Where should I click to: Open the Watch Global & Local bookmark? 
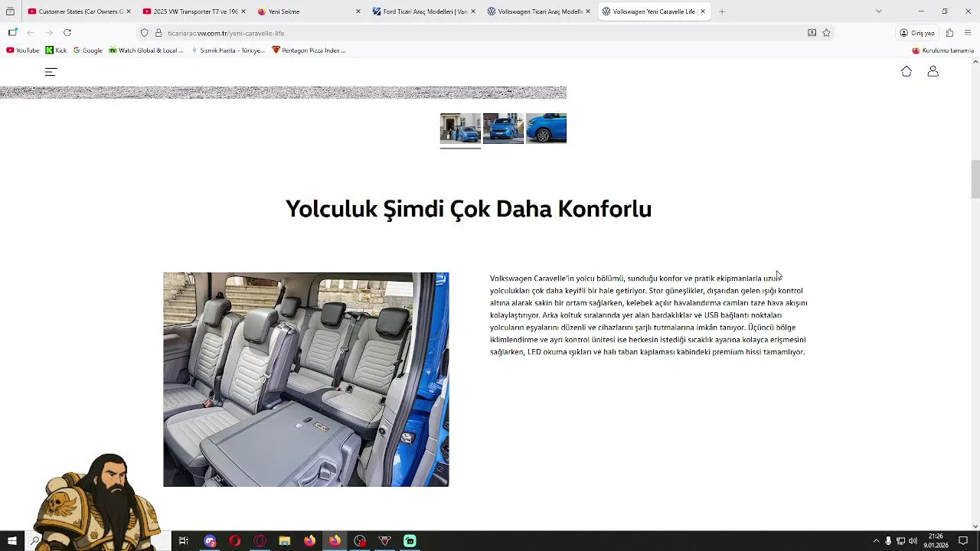point(146,51)
